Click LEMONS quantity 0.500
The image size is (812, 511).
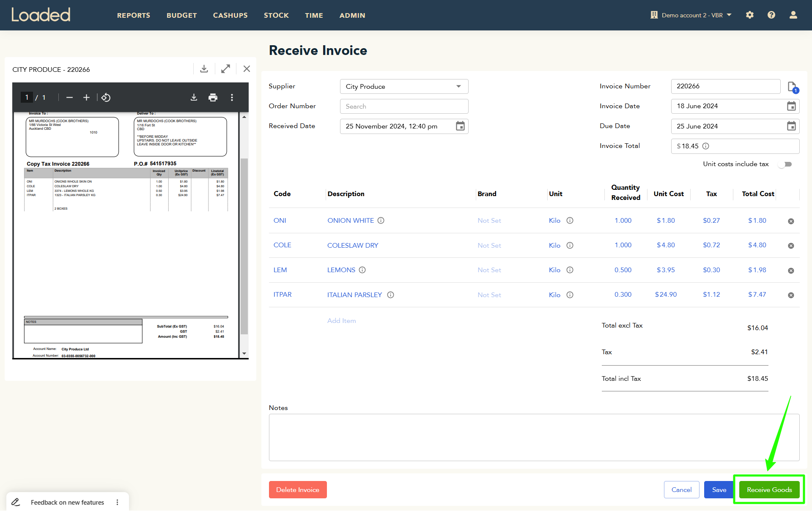point(623,270)
